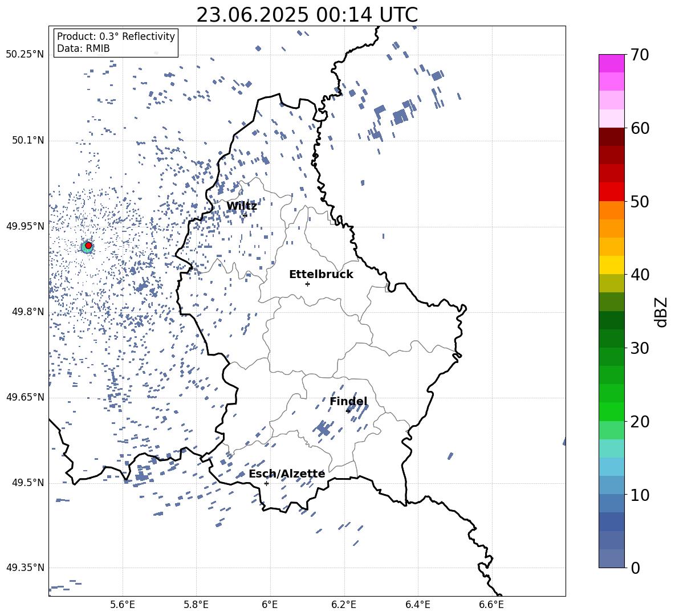This screenshot has height=616, width=675.
Task: Click the Wiltz city label
Action: [242, 206]
